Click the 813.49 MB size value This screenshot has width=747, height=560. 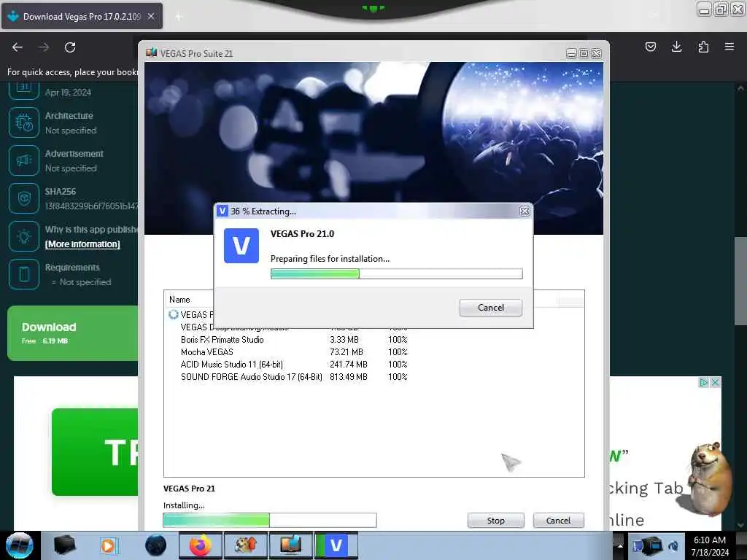point(348,377)
